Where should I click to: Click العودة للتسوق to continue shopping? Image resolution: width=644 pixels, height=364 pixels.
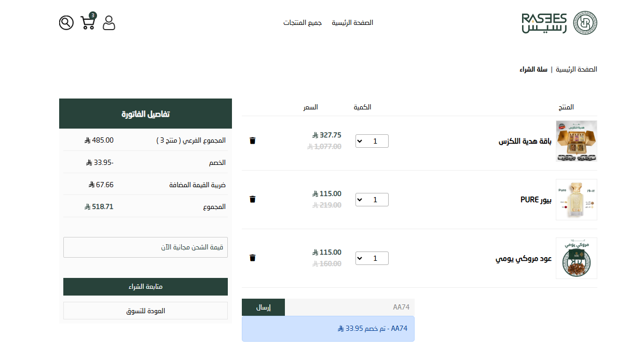pos(145,311)
